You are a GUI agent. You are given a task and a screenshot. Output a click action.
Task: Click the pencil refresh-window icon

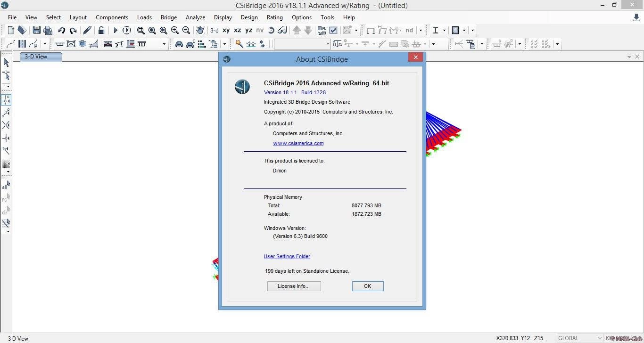pyautogui.click(x=87, y=30)
